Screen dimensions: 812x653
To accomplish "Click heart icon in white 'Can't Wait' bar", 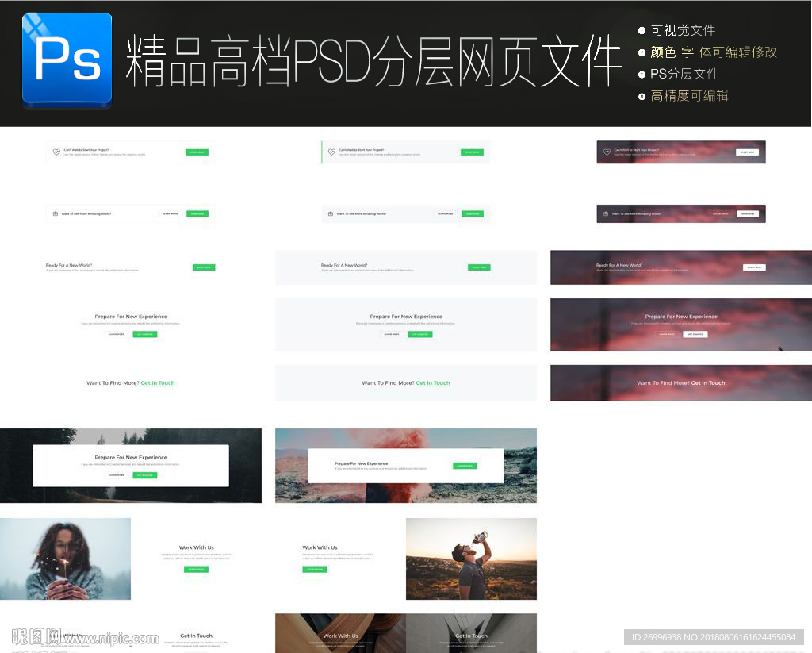I will pyautogui.click(x=56, y=152).
